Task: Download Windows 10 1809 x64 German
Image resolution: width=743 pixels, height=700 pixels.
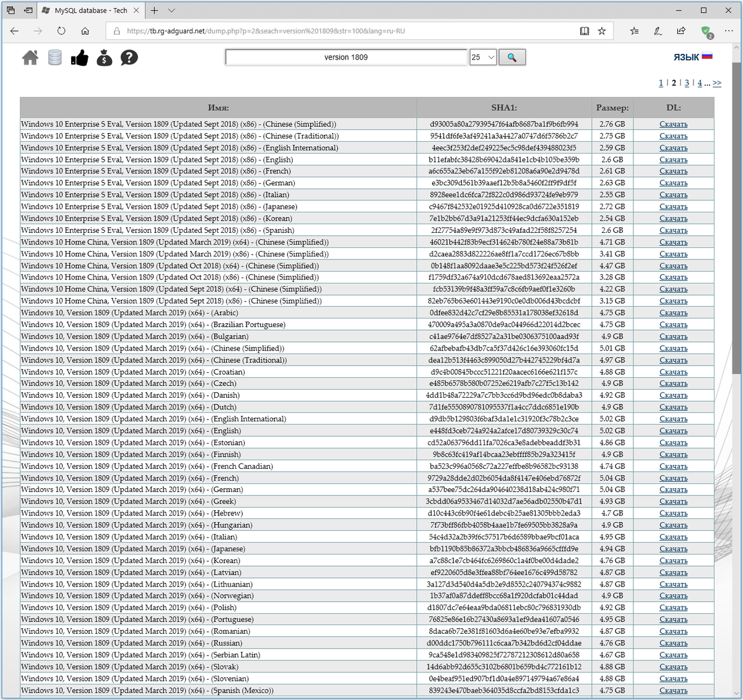Action: (673, 489)
